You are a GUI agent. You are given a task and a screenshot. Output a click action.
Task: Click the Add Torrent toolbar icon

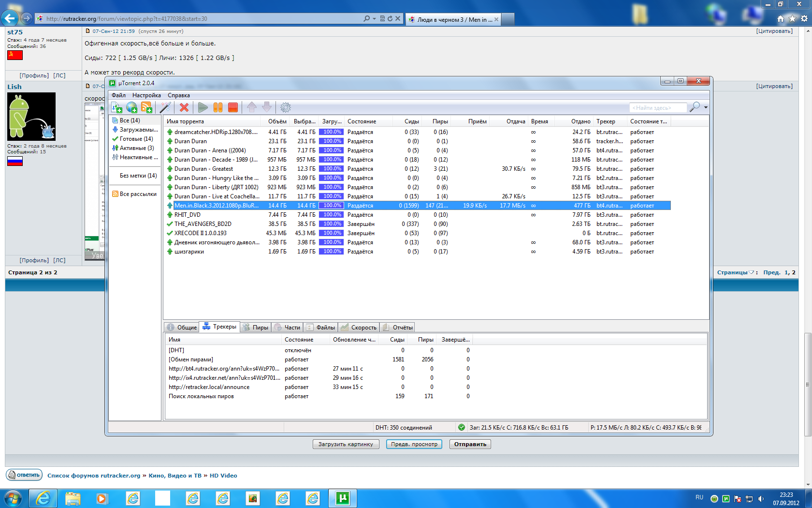coord(117,107)
